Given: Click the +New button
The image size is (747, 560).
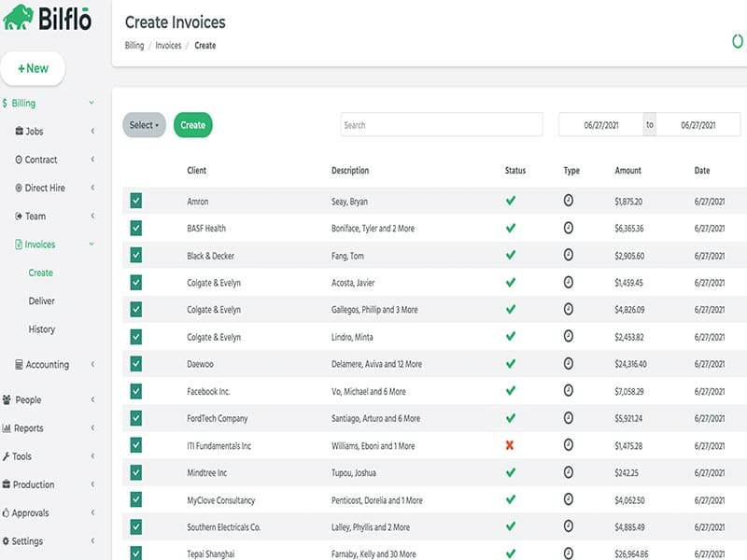Looking at the screenshot, I should 33,68.
